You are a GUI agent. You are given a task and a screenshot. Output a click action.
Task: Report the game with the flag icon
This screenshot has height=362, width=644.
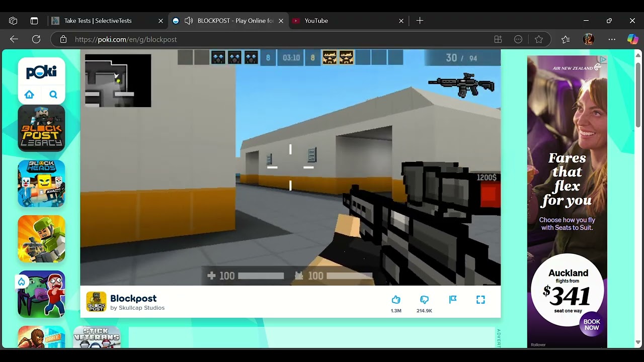453,300
